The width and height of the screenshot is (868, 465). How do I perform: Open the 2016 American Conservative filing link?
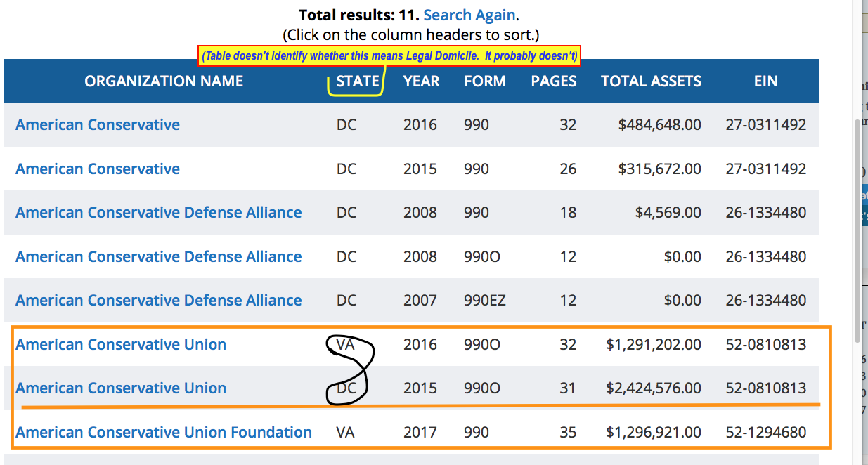(x=98, y=125)
